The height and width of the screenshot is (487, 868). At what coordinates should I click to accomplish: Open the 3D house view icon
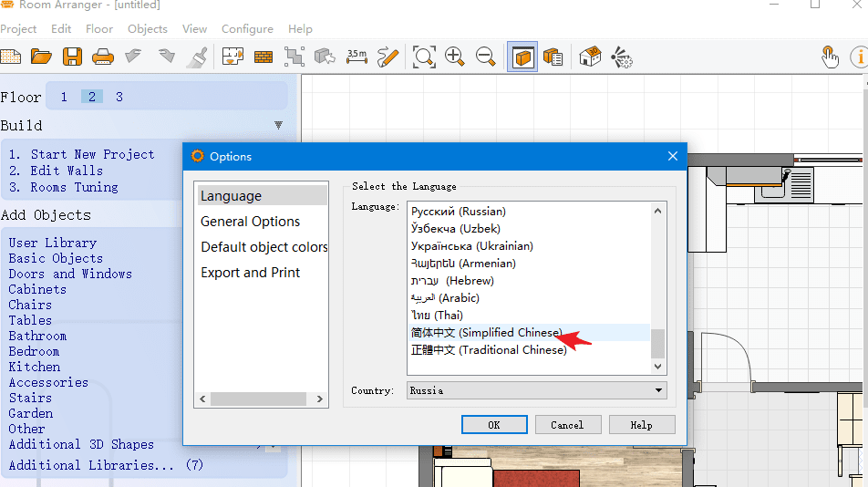tap(591, 57)
